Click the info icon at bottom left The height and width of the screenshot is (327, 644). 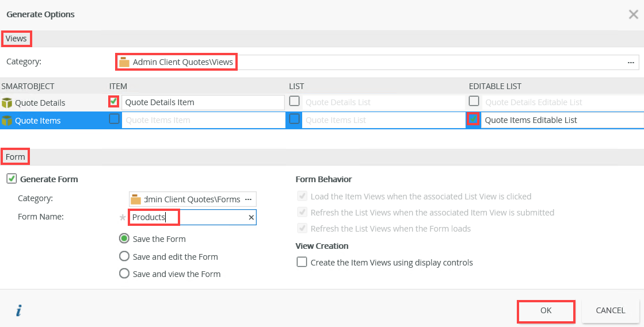(18, 311)
